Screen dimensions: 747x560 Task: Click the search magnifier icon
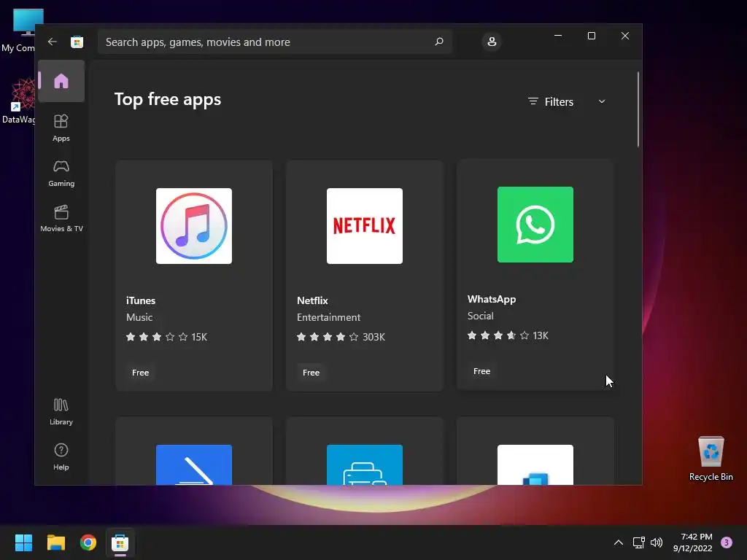438,42
